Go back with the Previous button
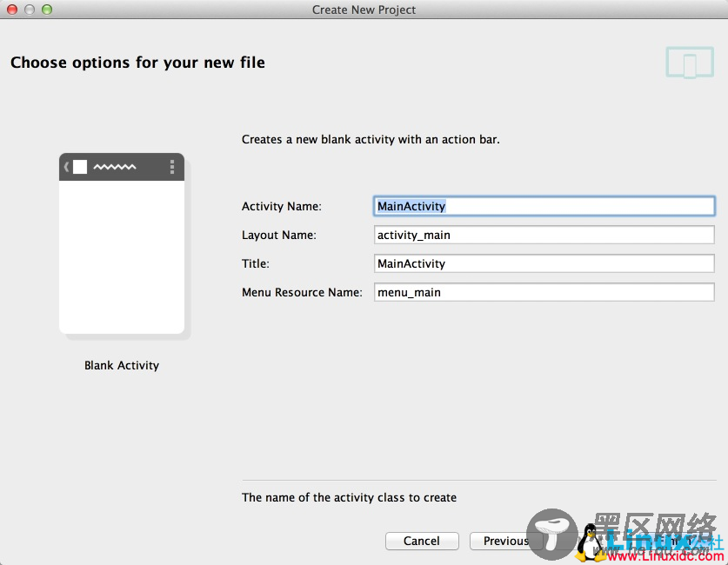728x565 pixels. [505, 541]
